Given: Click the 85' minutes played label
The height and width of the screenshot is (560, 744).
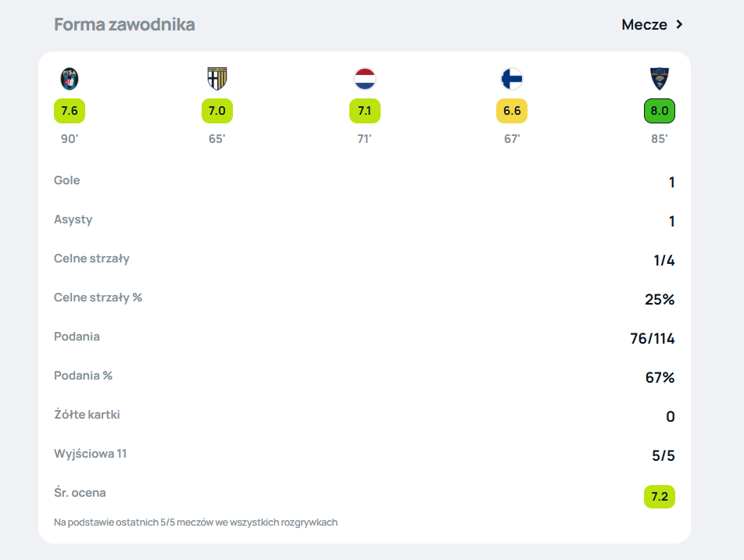Looking at the screenshot, I should [x=660, y=139].
